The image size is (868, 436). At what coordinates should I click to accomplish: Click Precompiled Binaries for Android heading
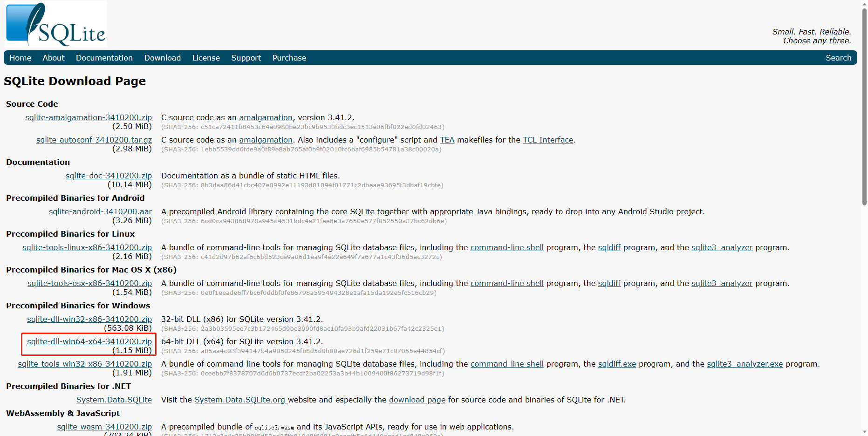(75, 198)
